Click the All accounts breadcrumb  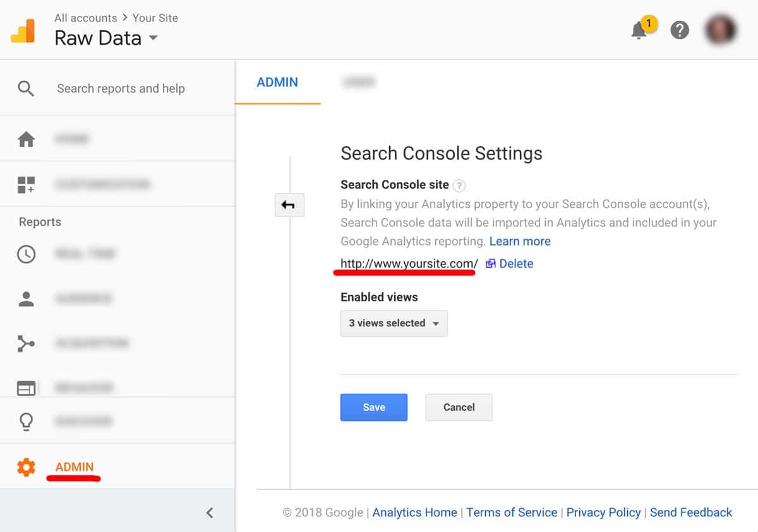(x=85, y=18)
